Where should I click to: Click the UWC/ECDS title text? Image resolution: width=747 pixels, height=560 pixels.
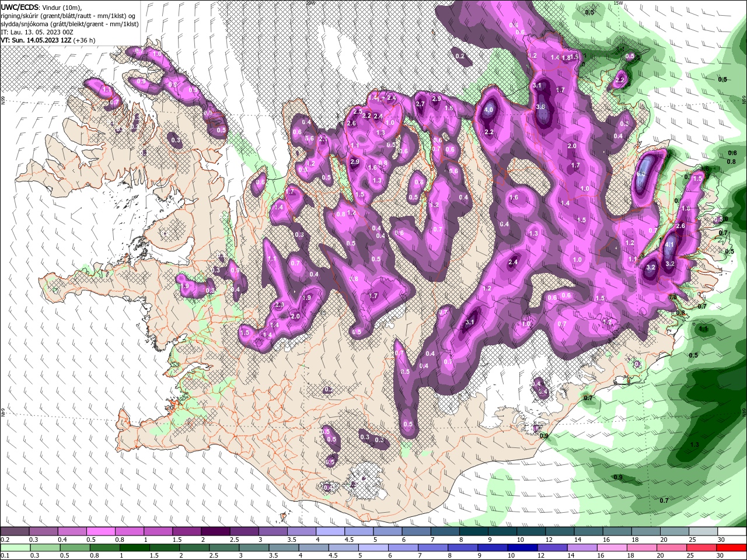pyautogui.click(x=20, y=7)
